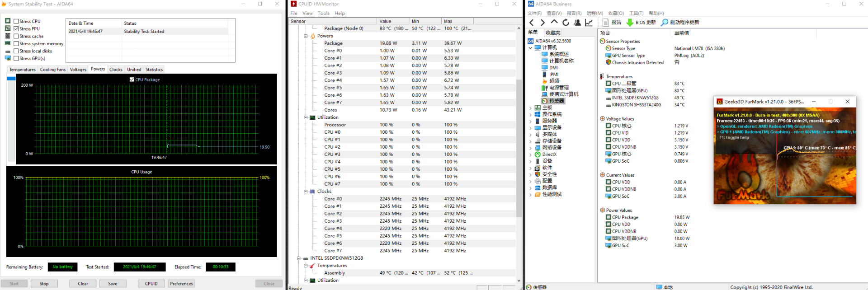
Task: Click the green BIOS 更新 download arrow icon
Action: [x=630, y=22]
